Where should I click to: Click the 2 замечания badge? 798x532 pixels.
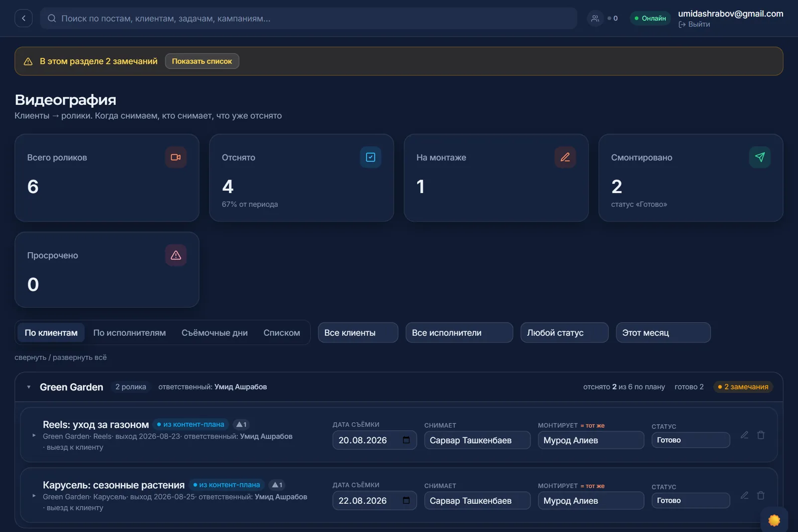point(743,387)
